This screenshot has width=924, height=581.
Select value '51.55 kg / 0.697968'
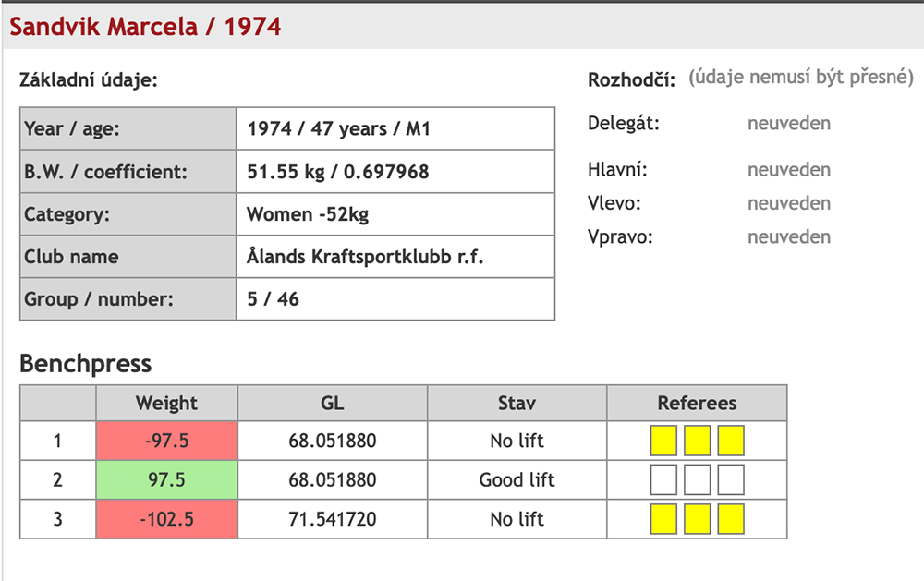pyautogui.click(x=337, y=172)
